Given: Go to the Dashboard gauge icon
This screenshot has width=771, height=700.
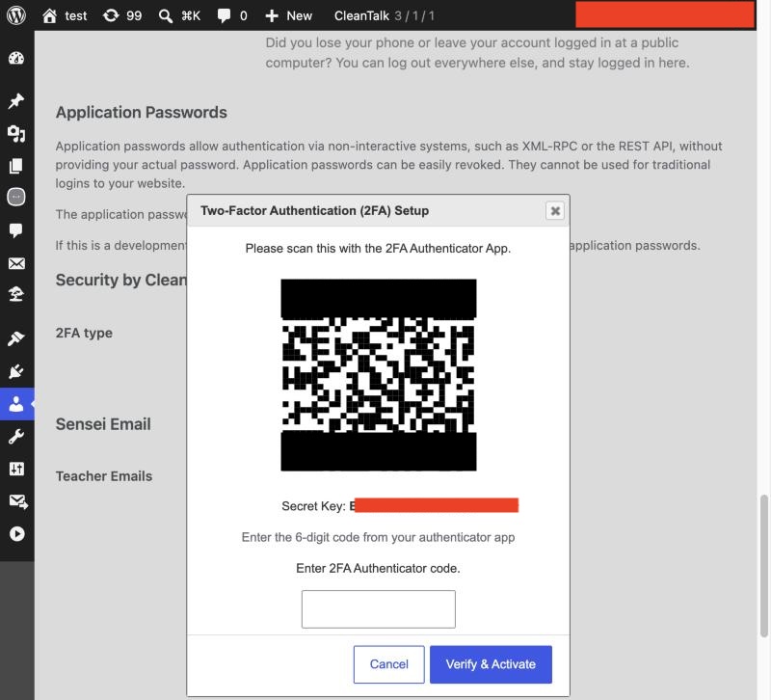Looking at the screenshot, I should [16, 58].
